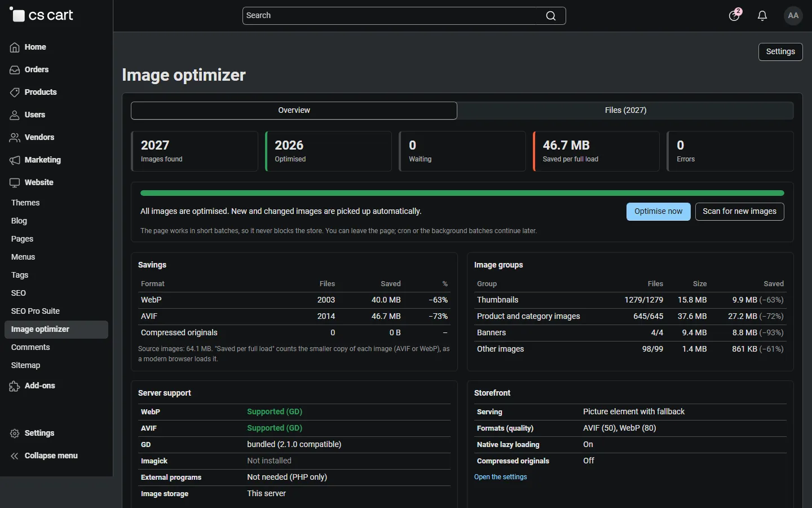Open the help icon with badge
This screenshot has width=812, height=508.
coord(734,15)
